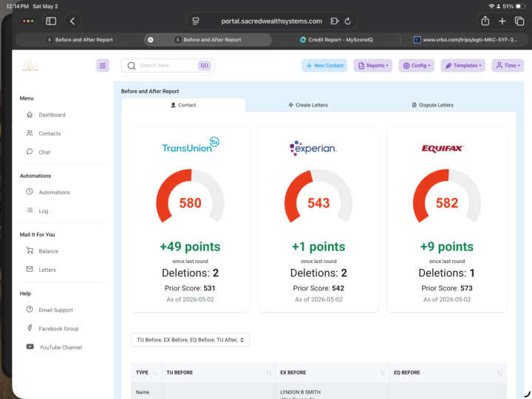Open the Safari share icon

(485, 21)
